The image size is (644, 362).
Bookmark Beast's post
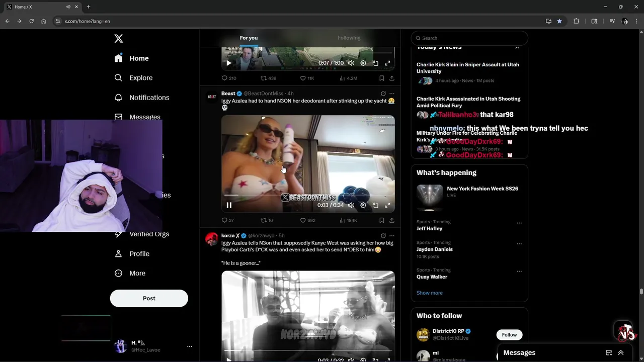382,220
